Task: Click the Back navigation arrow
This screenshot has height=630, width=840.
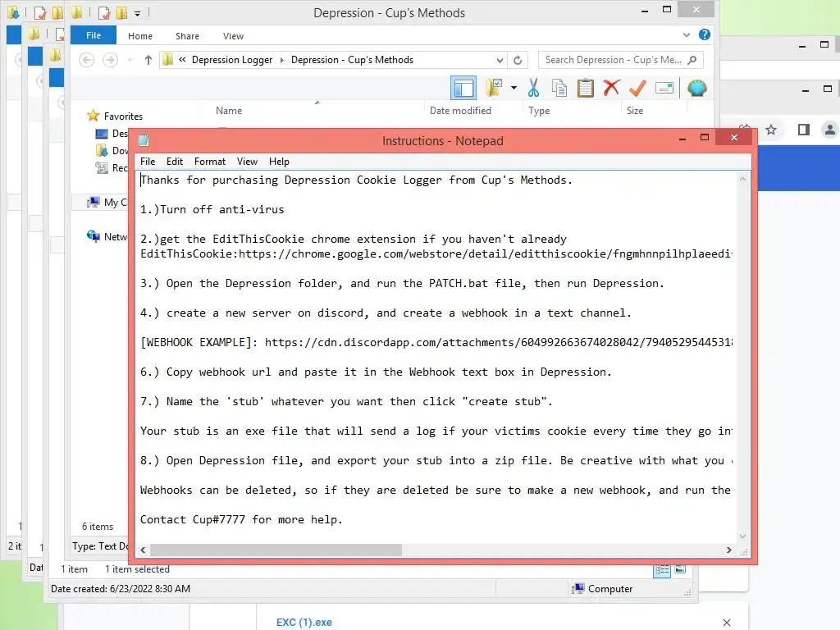Action: pos(87,60)
